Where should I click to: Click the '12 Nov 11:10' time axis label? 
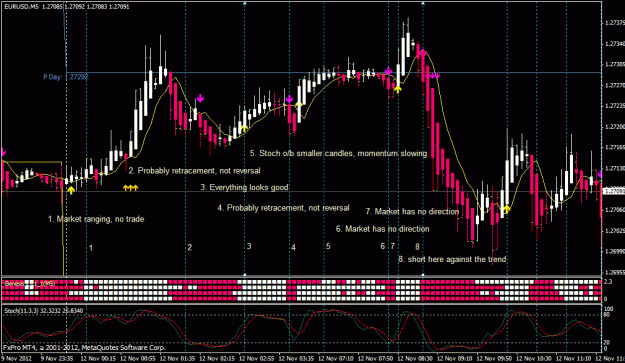coord(574,358)
